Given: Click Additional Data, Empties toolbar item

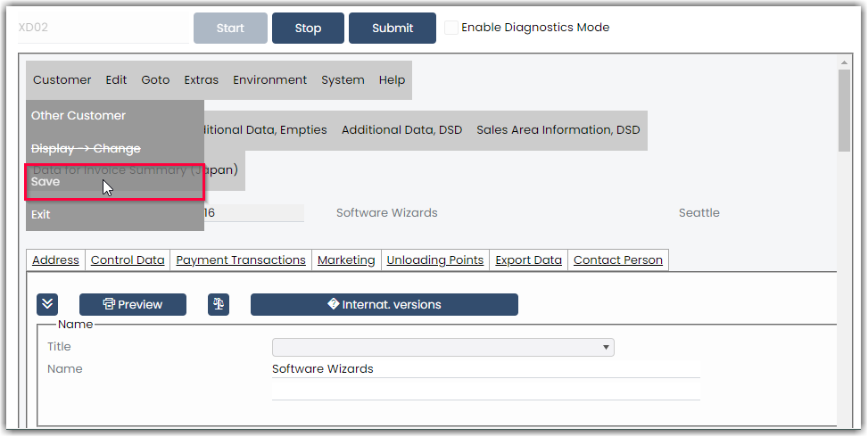Looking at the screenshot, I should pos(266,130).
